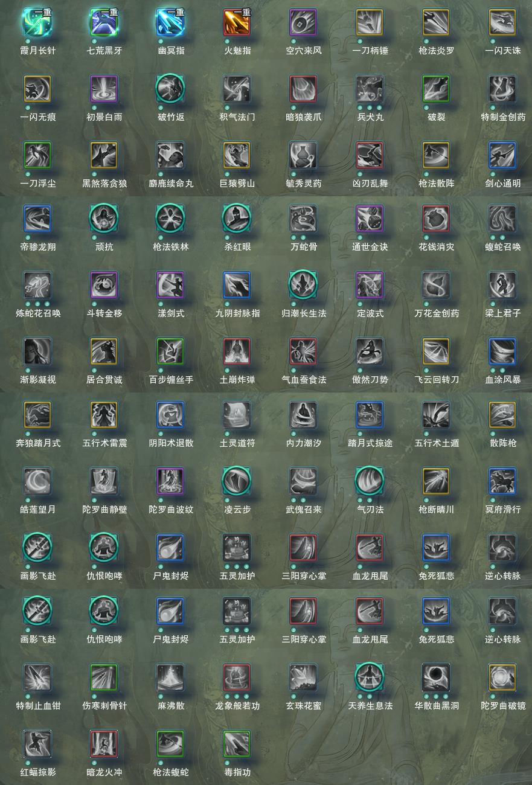
Task: Select the 空穴来风 skill icon
Action: point(303,22)
